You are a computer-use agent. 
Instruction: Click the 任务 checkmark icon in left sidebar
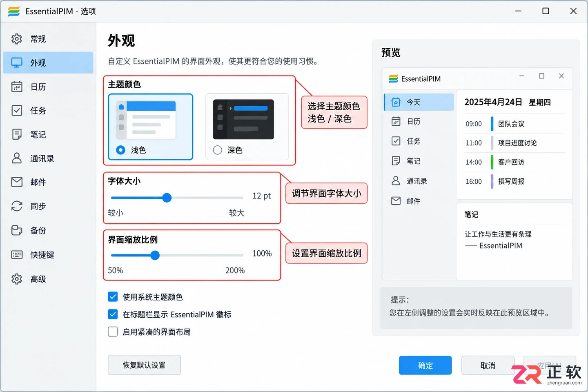(17, 110)
